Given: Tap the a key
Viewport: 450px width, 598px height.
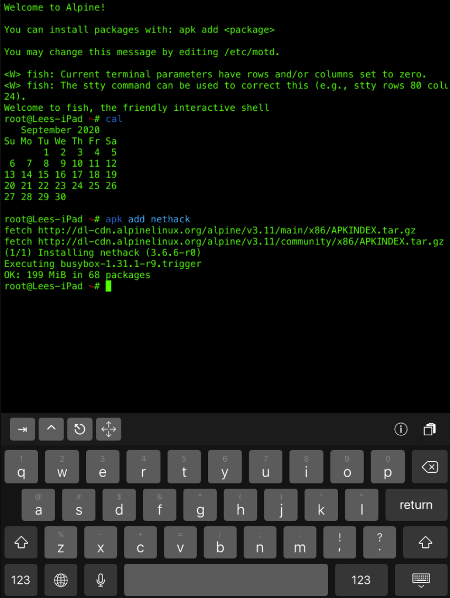Looking at the screenshot, I should pyautogui.click(x=39, y=505).
